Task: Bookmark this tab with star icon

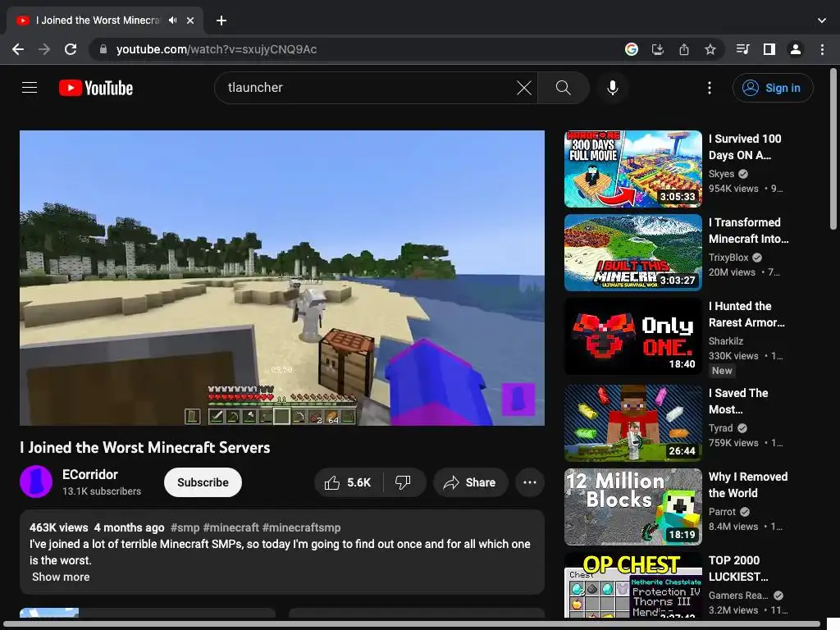Action: [710, 49]
